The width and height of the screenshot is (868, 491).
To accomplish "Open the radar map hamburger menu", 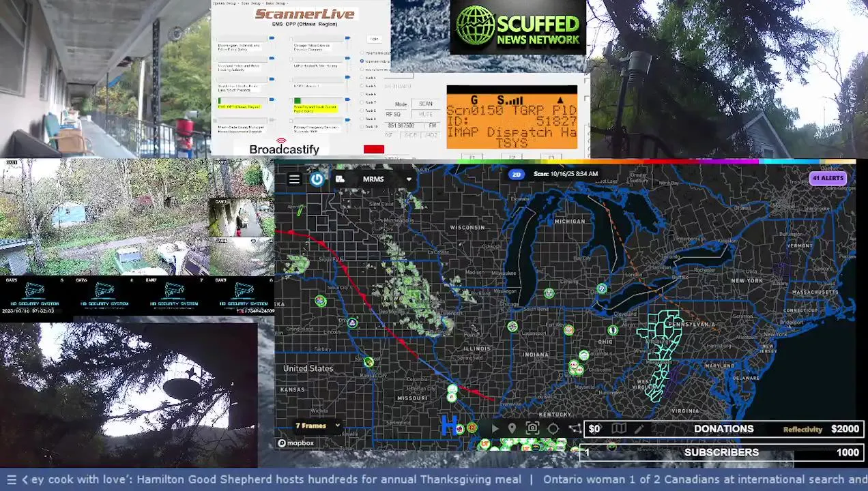I will coord(294,179).
